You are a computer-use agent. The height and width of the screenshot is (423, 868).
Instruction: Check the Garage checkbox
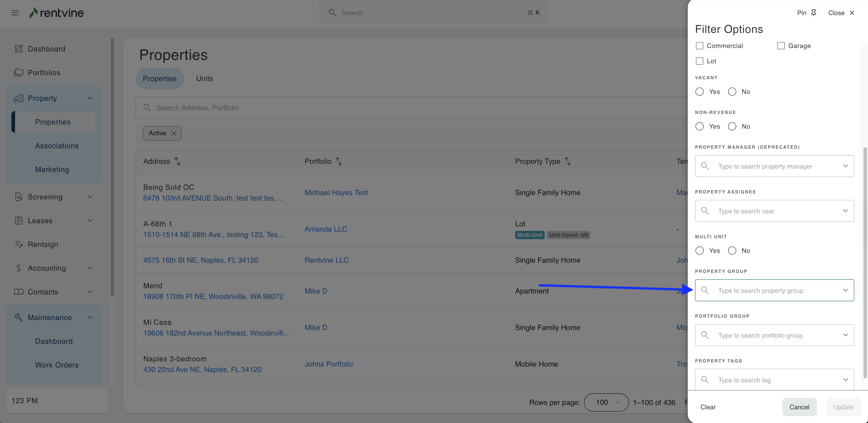click(x=781, y=45)
